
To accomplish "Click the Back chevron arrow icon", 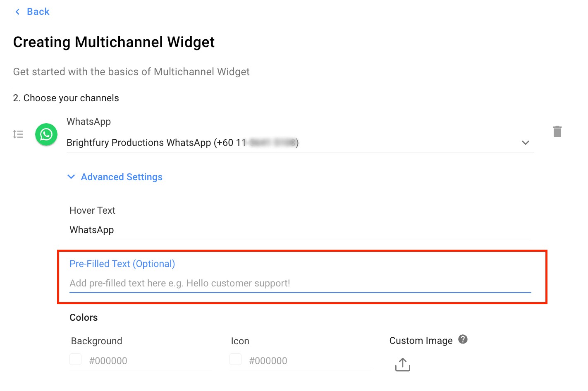I will pyautogui.click(x=17, y=12).
